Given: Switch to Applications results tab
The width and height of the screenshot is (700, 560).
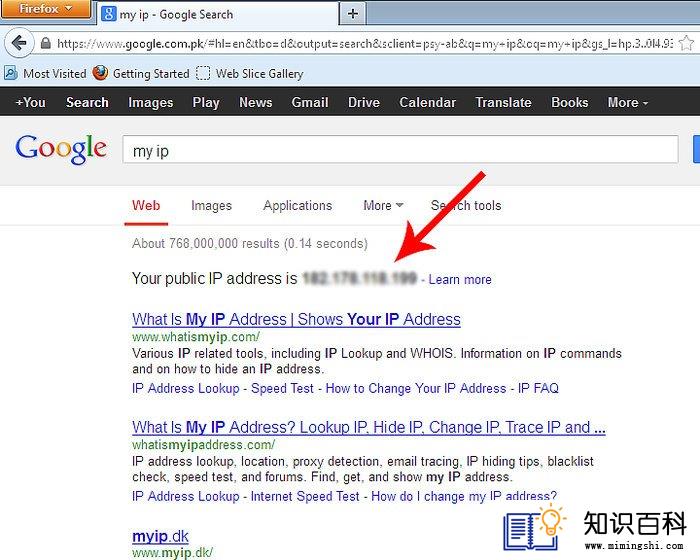Looking at the screenshot, I should pos(298,205).
